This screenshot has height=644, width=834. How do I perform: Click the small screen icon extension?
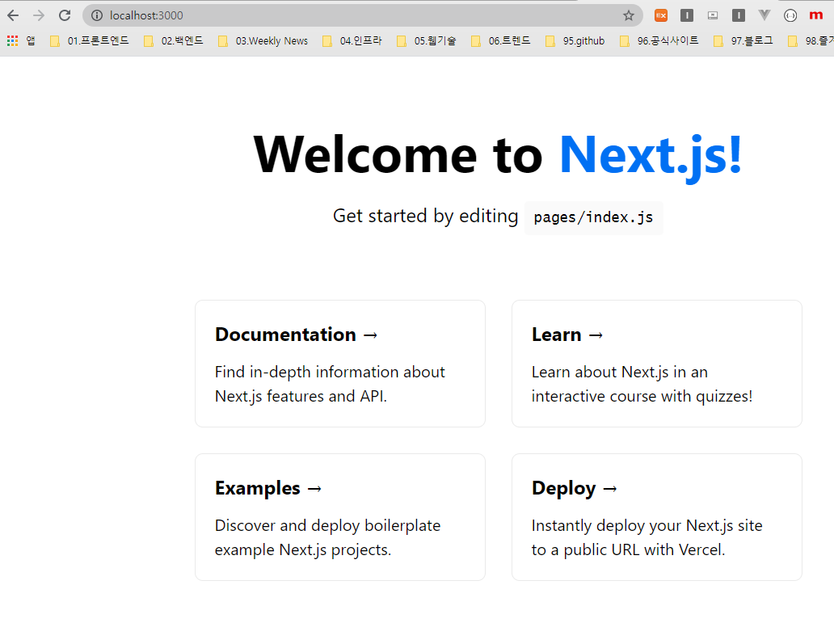click(713, 15)
